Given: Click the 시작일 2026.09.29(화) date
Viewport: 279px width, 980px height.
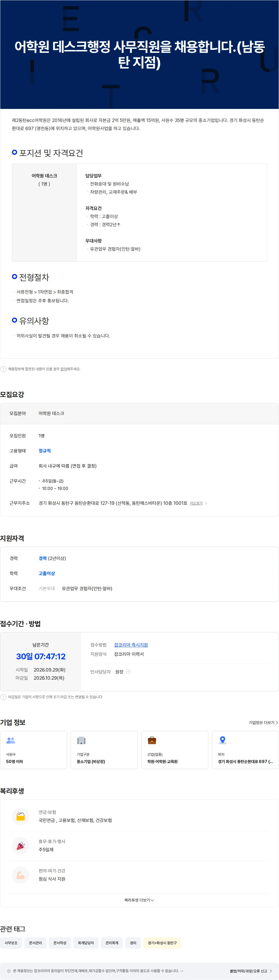Looking at the screenshot, I should 49,670.
